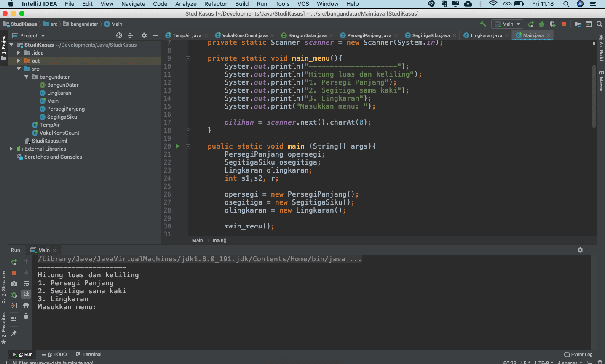Click the Build Project hammer icon
Image resolution: width=605 pixels, height=364 pixels.
coord(483,24)
